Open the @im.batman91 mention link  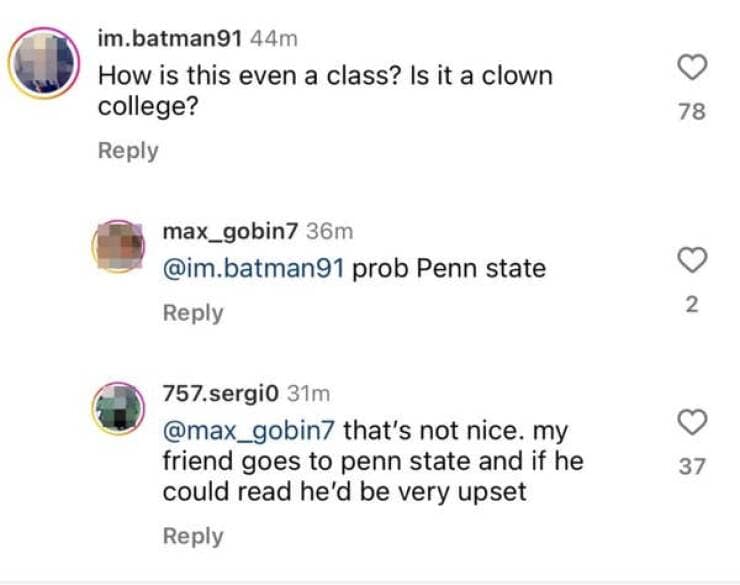tap(253, 268)
